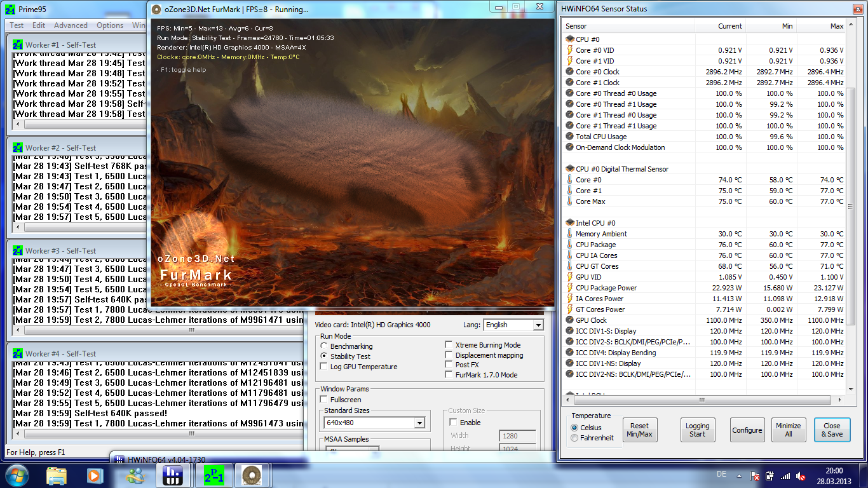Click the icon beside ICC DIV4: Display Bending
This screenshot has width=868, height=488.
click(570, 353)
